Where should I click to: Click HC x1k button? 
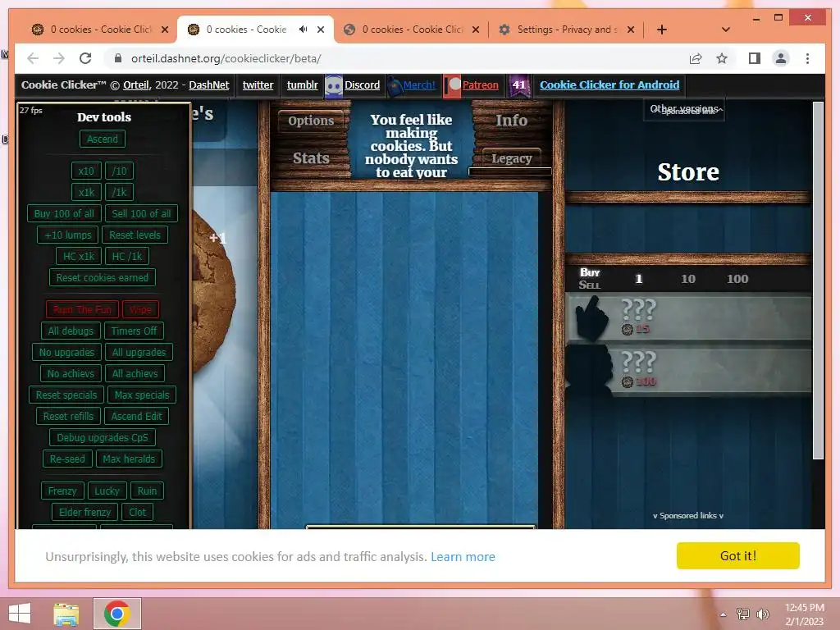pyautogui.click(x=78, y=256)
